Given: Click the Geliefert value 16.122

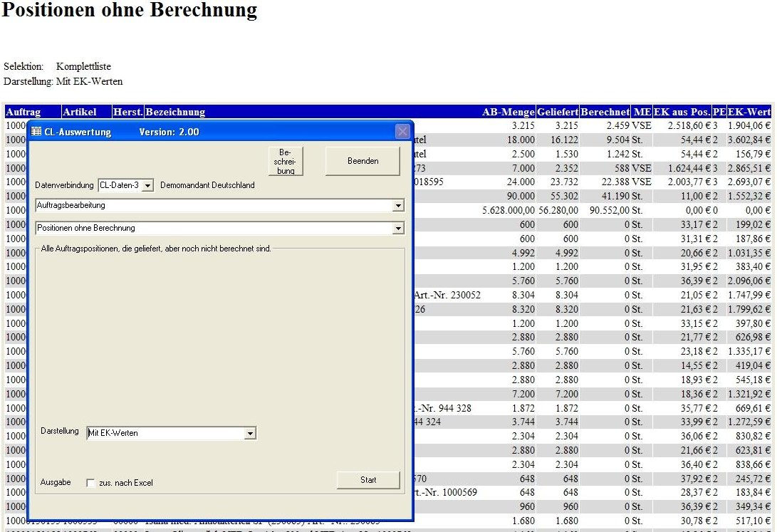Looking at the screenshot, I should 565,140.
